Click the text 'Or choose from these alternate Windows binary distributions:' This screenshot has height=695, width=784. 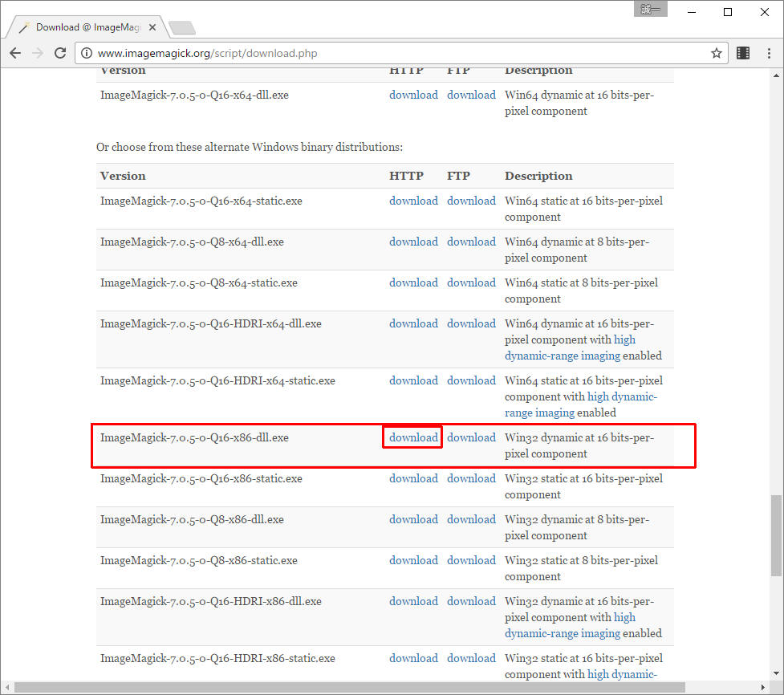tap(250, 147)
